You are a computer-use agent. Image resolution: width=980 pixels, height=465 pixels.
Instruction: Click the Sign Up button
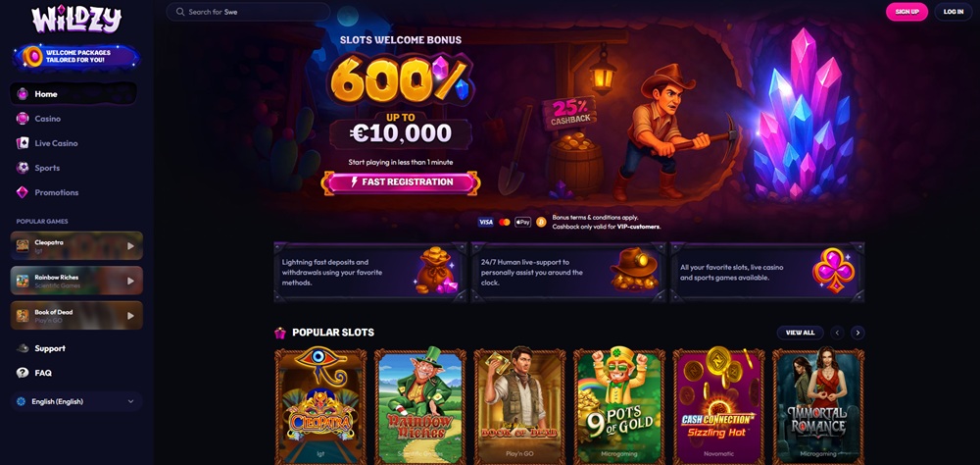coord(906,12)
